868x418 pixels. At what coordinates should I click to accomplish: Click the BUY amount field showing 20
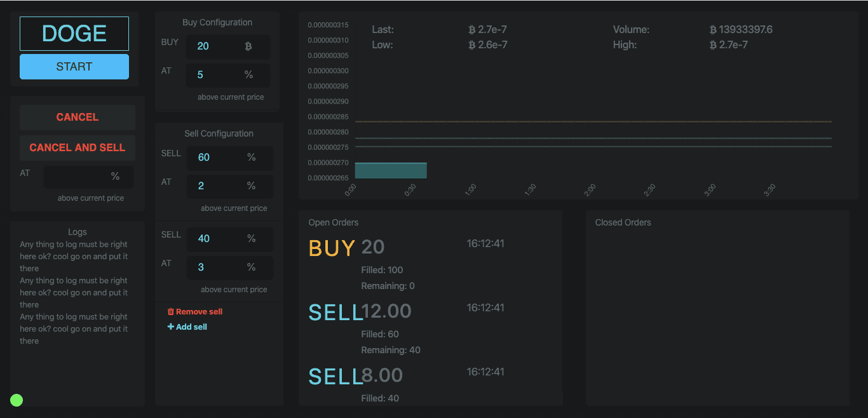pos(228,46)
